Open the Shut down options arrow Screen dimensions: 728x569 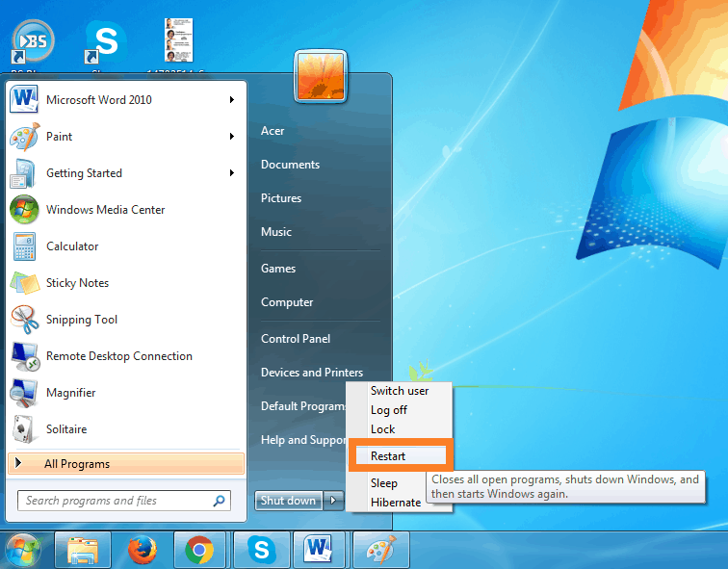333,501
